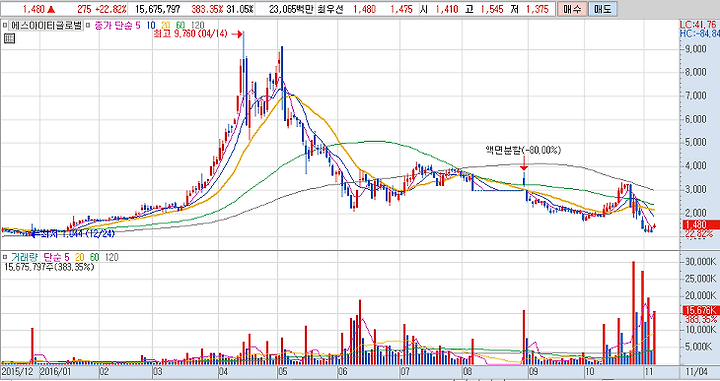
Task: Click the small square beside 거래량 label
Action: pyautogui.click(x=5, y=257)
